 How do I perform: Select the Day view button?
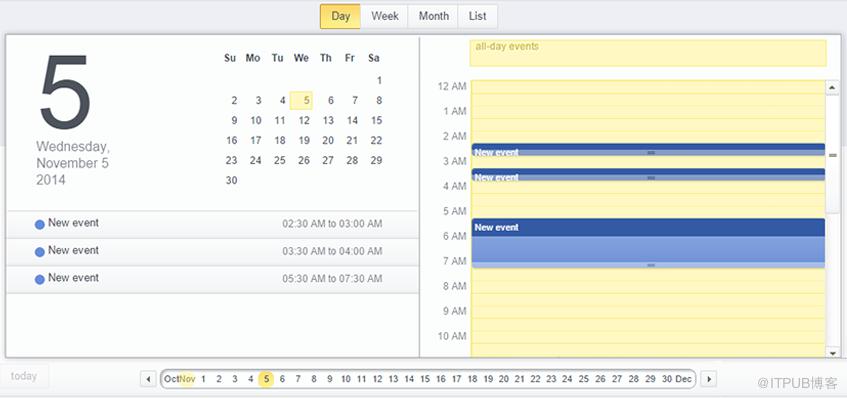(340, 16)
